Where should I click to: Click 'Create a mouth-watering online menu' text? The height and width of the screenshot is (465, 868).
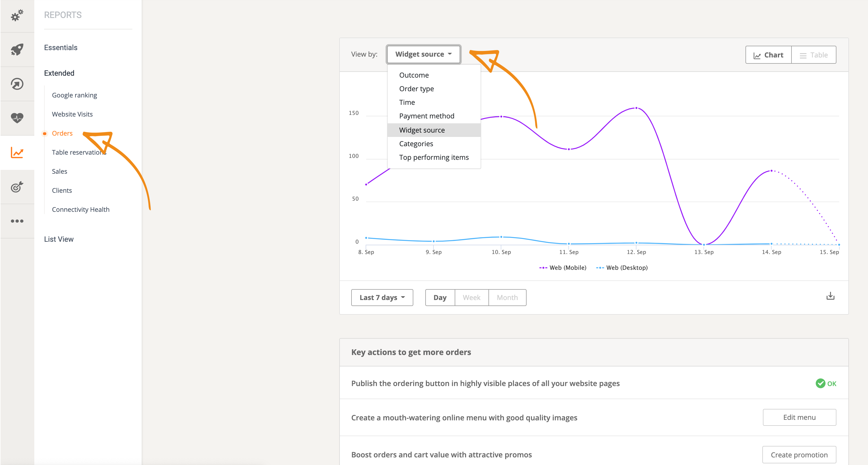(x=464, y=418)
